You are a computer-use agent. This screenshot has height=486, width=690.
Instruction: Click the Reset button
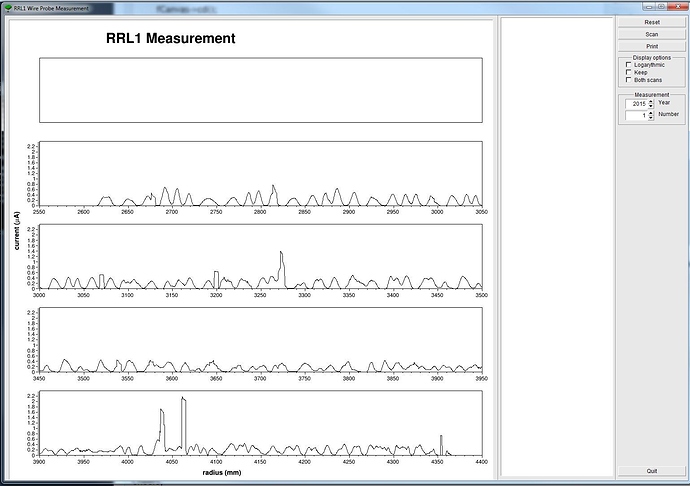coord(651,21)
